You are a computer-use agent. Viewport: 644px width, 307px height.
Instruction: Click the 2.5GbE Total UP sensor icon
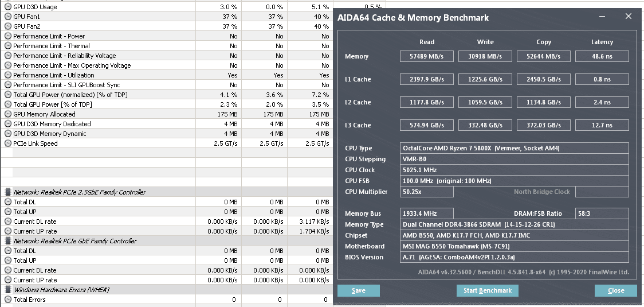[8, 212]
